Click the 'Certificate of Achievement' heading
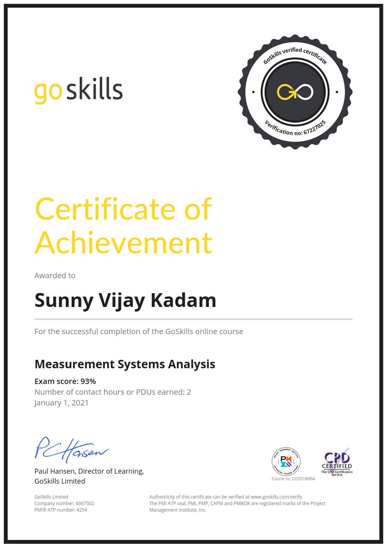The width and height of the screenshot is (392, 548). coord(123,225)
